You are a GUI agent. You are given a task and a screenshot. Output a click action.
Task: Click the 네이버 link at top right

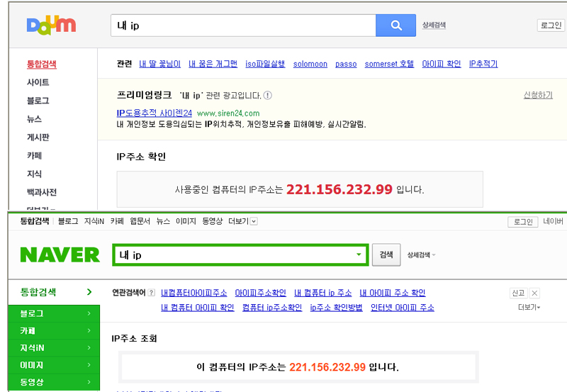(x=554, y=221)
